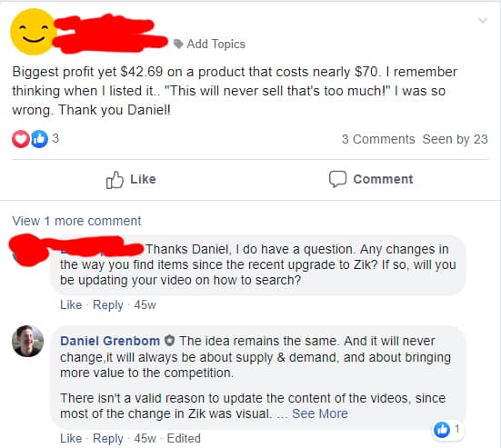
Task: Reply to Daniel Grenbom's comment
Action: [107, 438]
